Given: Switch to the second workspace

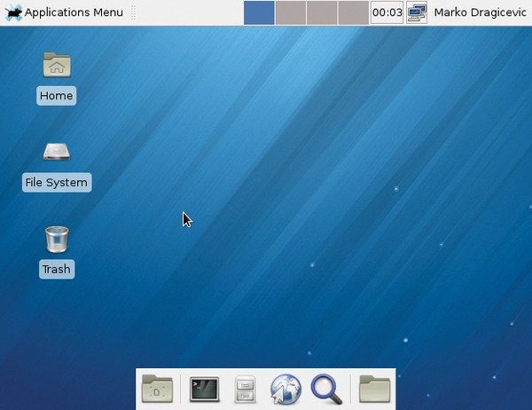Looking at the screenshot, I should pyautogui.click(x=290, y=12).
